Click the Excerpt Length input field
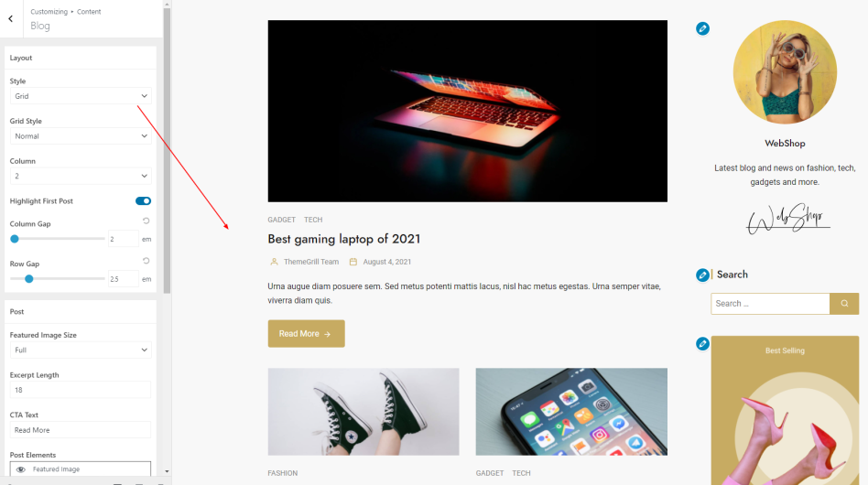This screenshot has width=868, height=485. 81,390
